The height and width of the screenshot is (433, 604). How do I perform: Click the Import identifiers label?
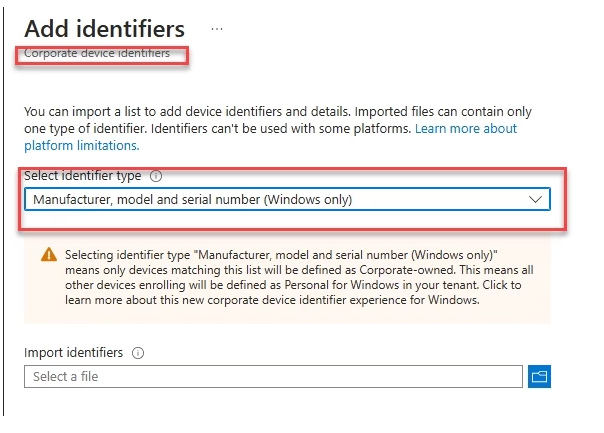click(x=74, y=353)
